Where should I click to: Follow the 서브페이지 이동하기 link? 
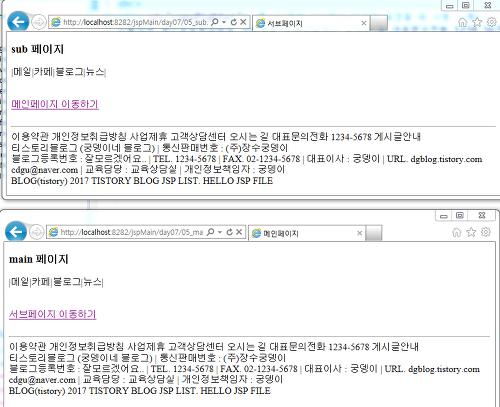[53, 314]
